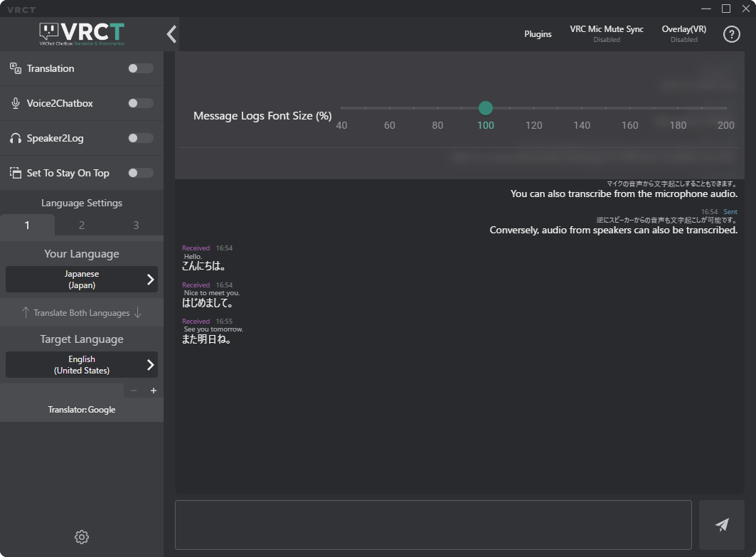Image resolution: width=756 pixels, height=557 pixels.
Task: Turn on the Voice2Chatbox toggle
Action: [x=140, y=103]
